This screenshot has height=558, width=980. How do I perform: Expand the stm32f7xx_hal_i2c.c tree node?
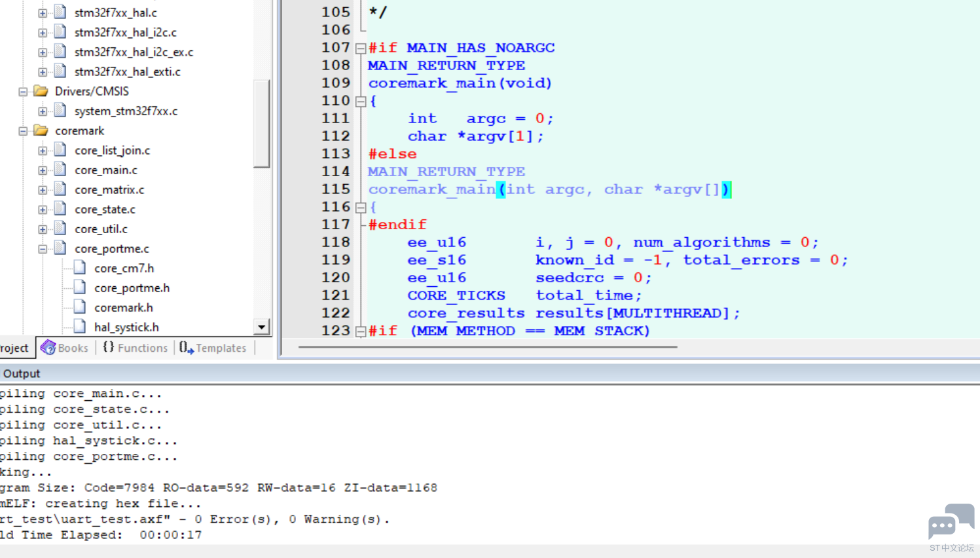43,33
